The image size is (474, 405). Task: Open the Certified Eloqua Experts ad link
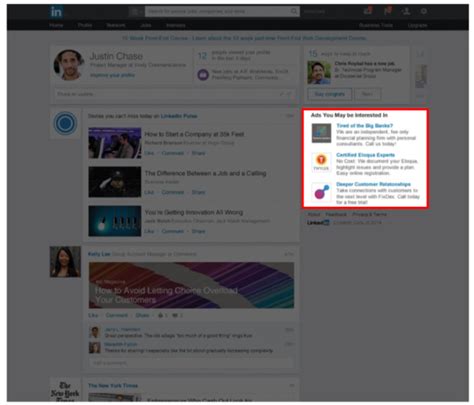tap(365, 155)
